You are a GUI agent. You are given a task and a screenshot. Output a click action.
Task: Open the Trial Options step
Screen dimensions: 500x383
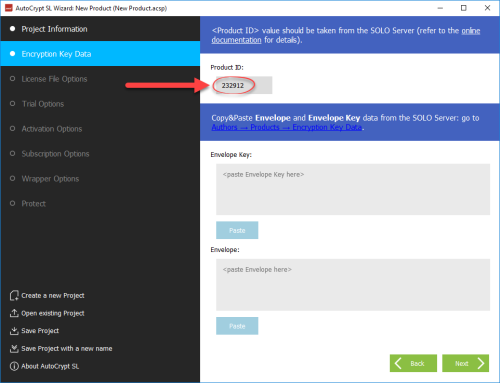[100, 104]
